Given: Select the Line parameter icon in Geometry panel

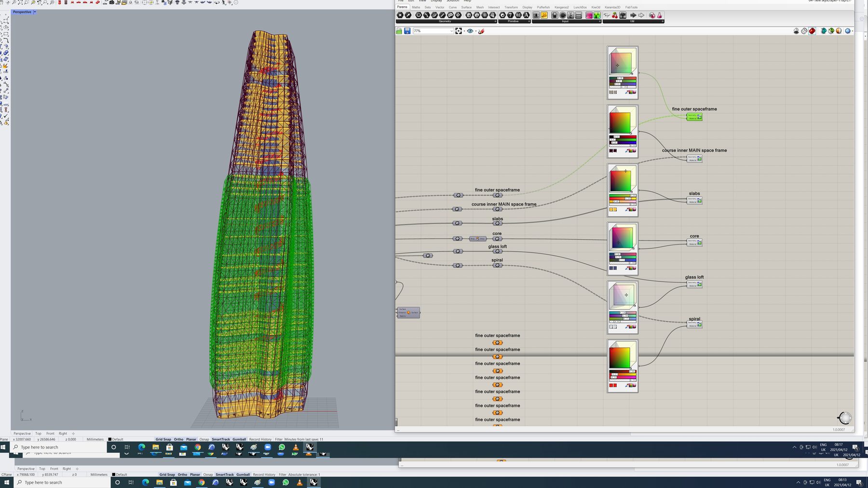Looking at the screenshot, I should [x=442, y=15].
